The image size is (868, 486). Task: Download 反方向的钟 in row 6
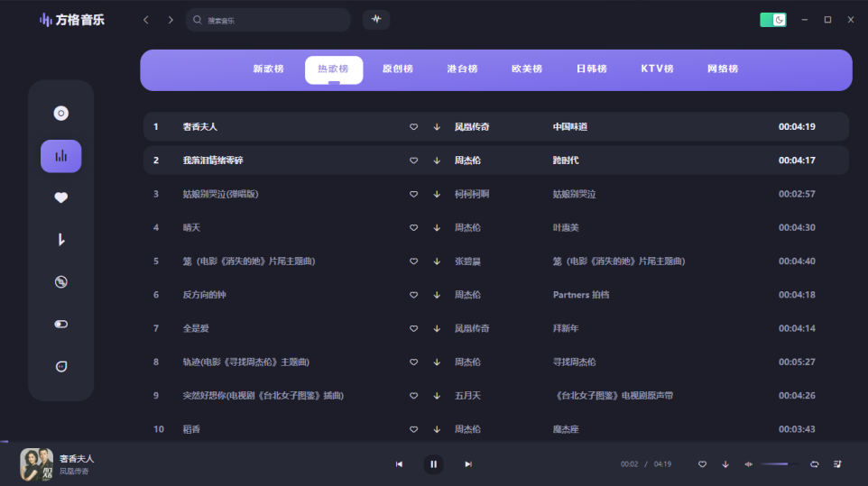(x=437, y=295)
